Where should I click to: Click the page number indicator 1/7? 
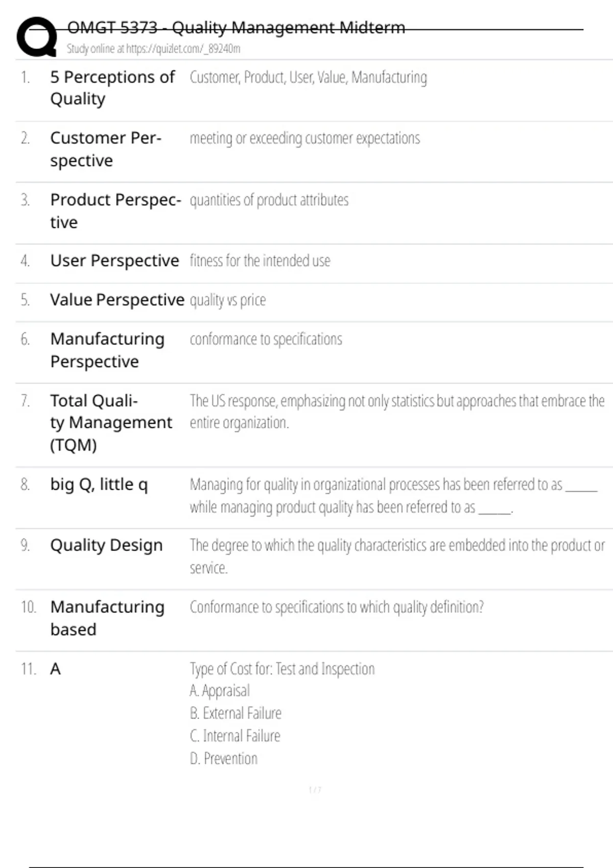pyautogui.click(x=315, y=790)
